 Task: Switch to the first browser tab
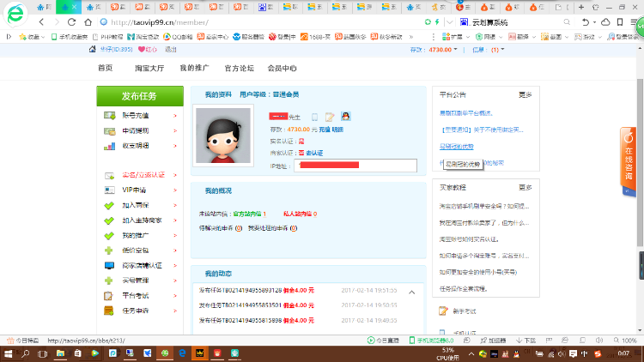(45, 7)
